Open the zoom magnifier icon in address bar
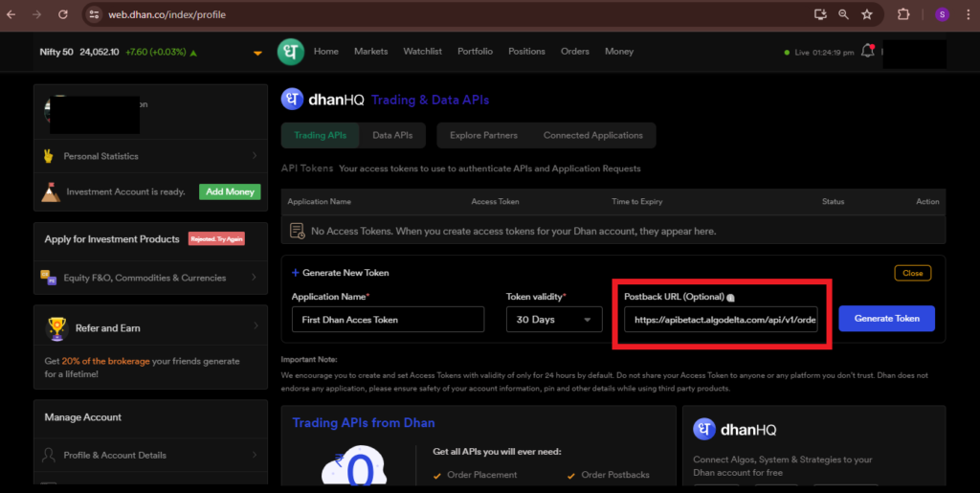 tap(844, 14)
